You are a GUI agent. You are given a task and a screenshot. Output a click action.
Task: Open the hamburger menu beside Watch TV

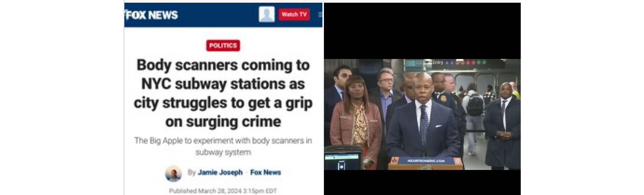[320, 15]
